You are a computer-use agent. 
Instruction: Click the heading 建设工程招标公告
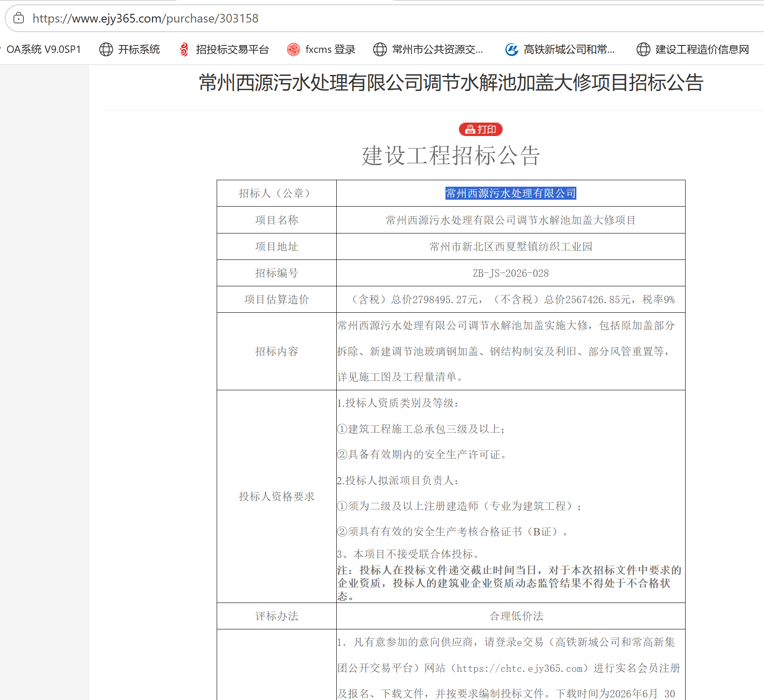coord(451,156)
